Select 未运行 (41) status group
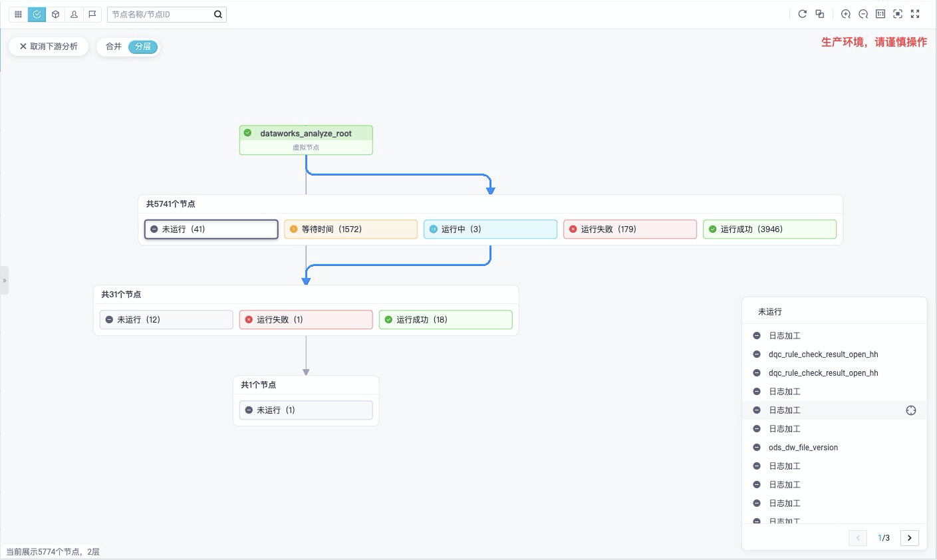The height and width of the screenshot is (560, 937). coord(211,229)
